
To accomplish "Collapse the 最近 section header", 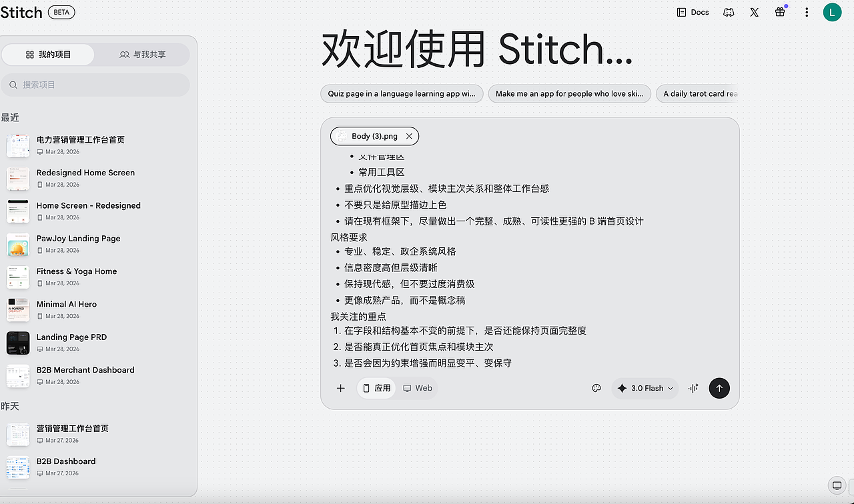I will (10, 117).
